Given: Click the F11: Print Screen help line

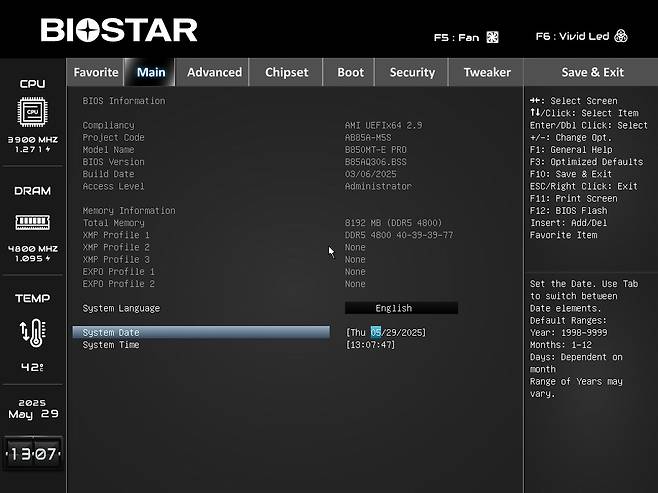Looking at the screenshot, I should click(573, 198).
